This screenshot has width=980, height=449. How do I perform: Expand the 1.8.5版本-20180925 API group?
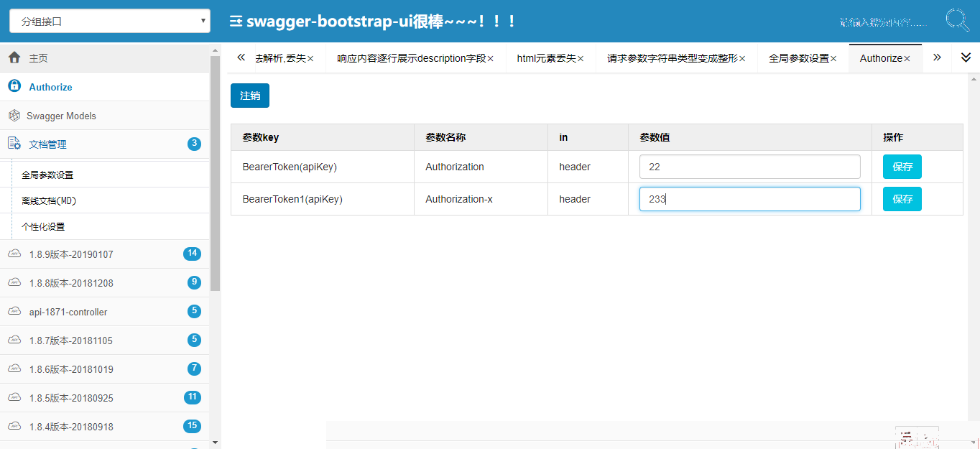[105, 397]
